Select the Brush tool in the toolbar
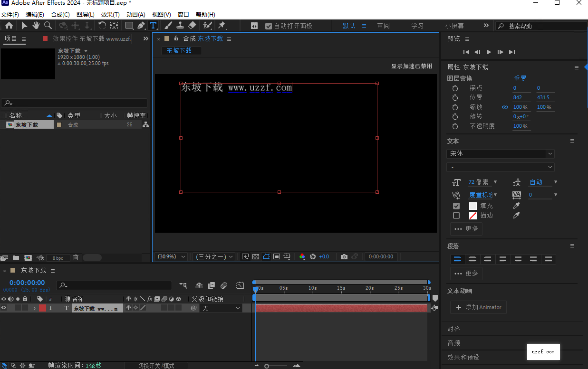 (x=168, y=25)
